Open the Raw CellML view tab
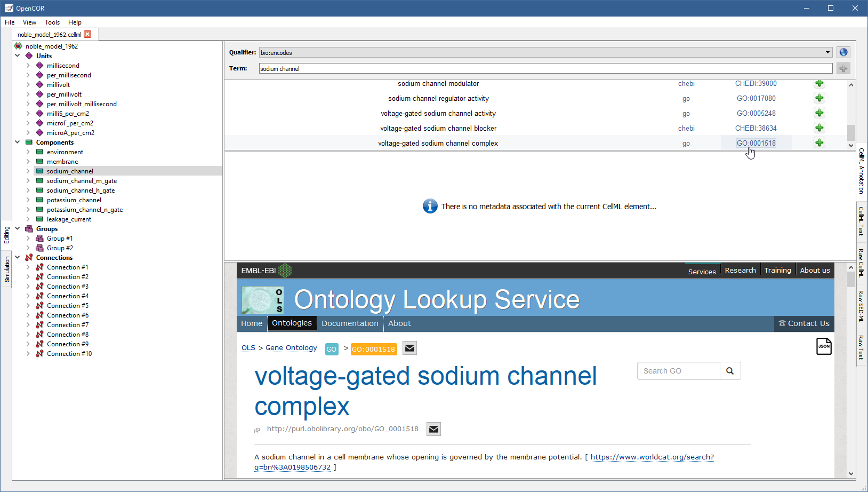 [x=861, y=263]
